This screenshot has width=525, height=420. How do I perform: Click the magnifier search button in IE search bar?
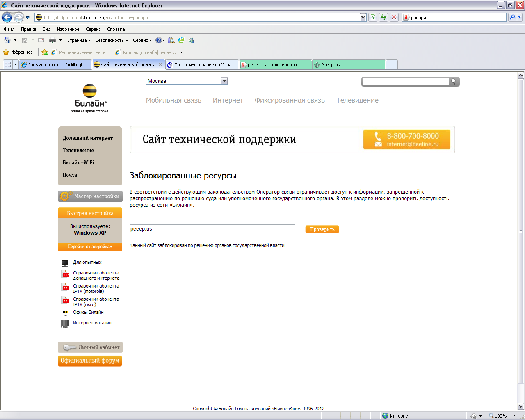(512, 17)
